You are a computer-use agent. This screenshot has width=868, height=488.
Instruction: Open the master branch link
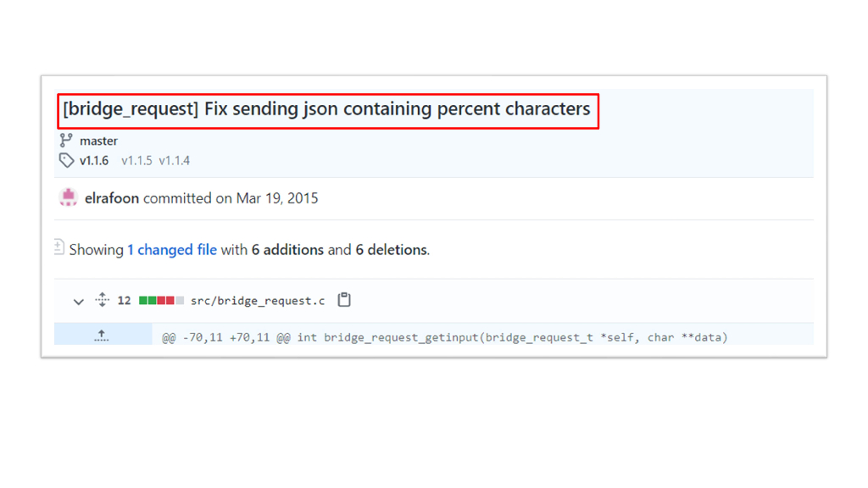tap(98, 141)
